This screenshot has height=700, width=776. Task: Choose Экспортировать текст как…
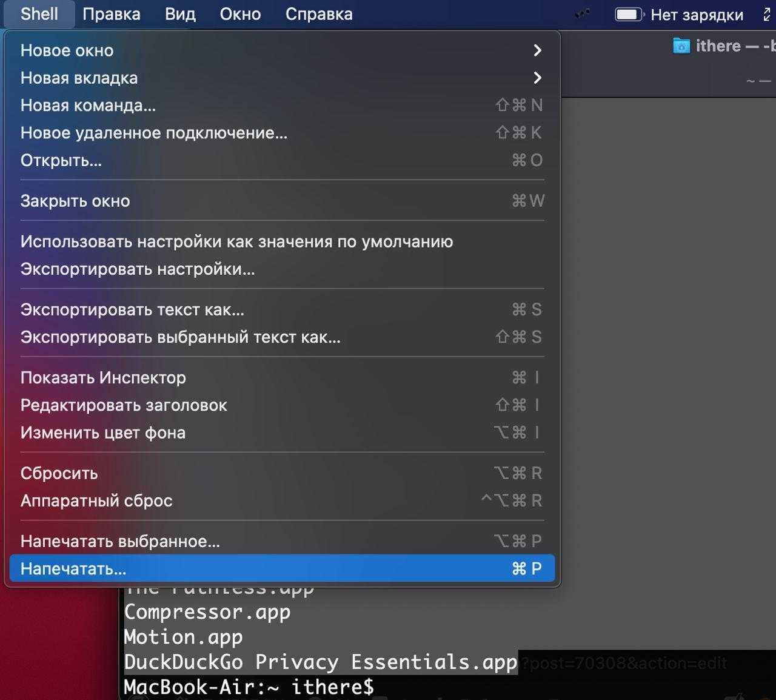pyautogui.click(x=132, y=310)
